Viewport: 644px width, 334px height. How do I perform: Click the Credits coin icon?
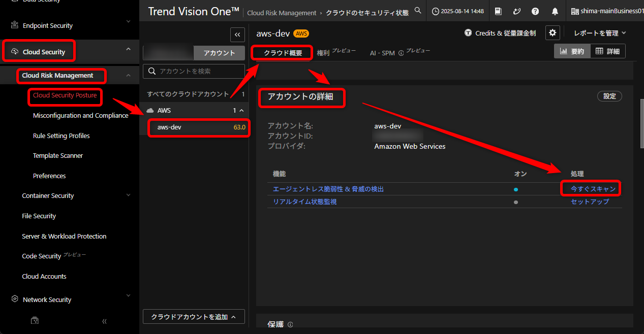468,33
